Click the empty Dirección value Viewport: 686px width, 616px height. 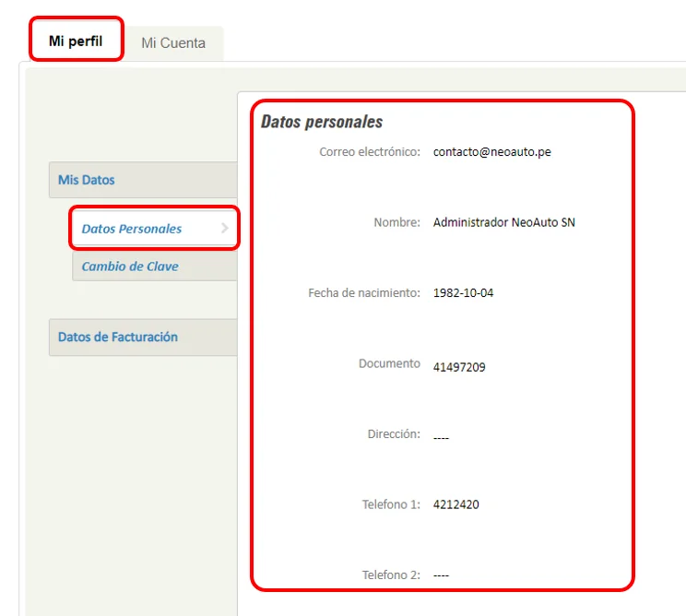(x=441, y=437)
